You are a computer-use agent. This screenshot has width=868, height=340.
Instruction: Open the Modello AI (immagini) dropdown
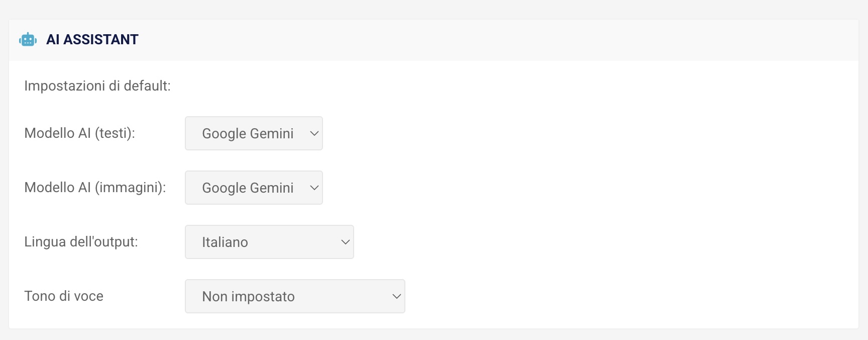254,188
